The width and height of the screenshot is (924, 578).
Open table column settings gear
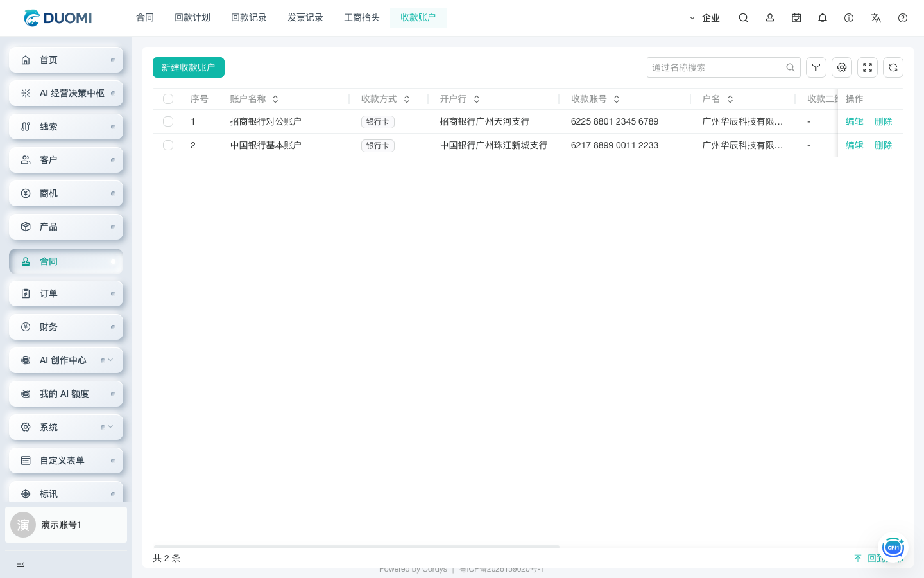[842, 67]
